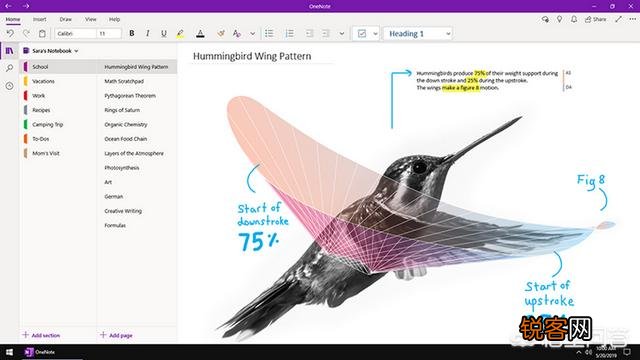Click the red font color swatch
The width and height of the screenshot is (640, 360).
200,33
